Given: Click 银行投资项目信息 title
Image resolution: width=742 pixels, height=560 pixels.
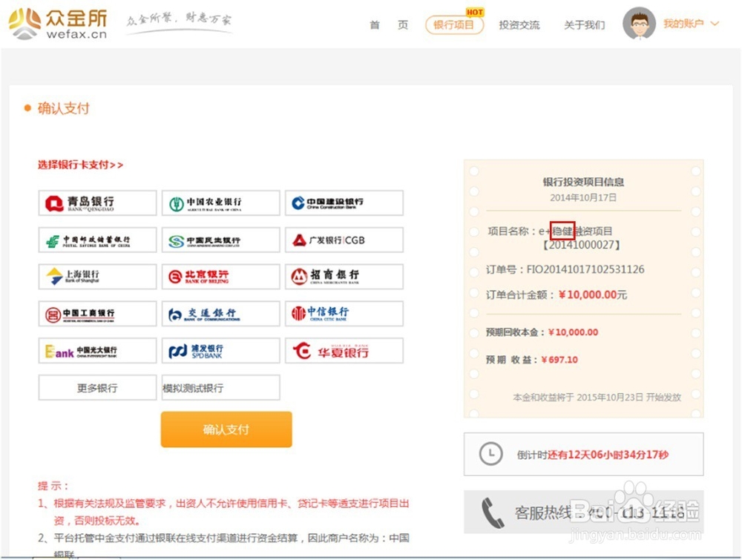Looking at the screenshot, I should point(583,182).
